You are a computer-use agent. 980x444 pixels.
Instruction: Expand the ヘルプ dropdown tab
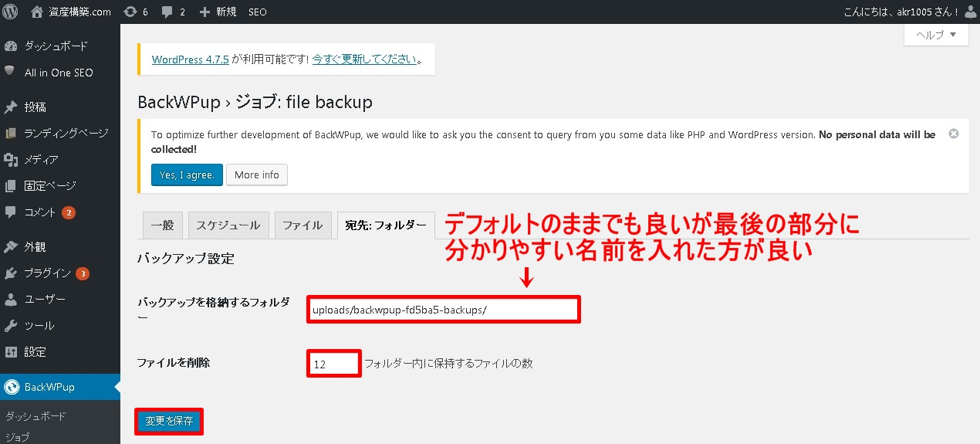point(936,35)
